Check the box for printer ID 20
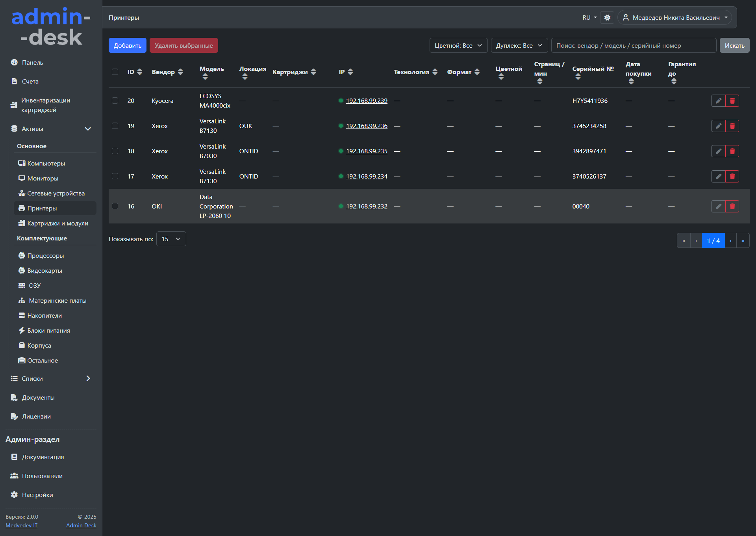The height and width of the screenshot is (536, 756). click(x=115, y=101)
